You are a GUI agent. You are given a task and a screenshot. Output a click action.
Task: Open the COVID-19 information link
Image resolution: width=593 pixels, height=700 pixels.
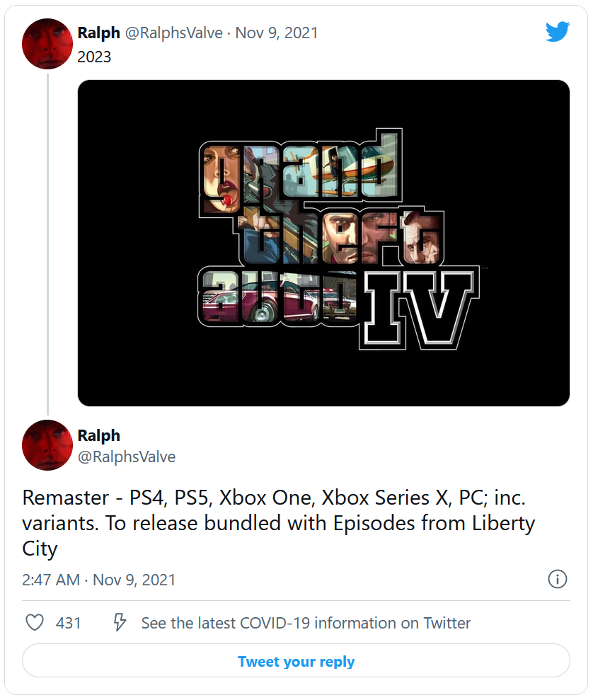point(306,623)
